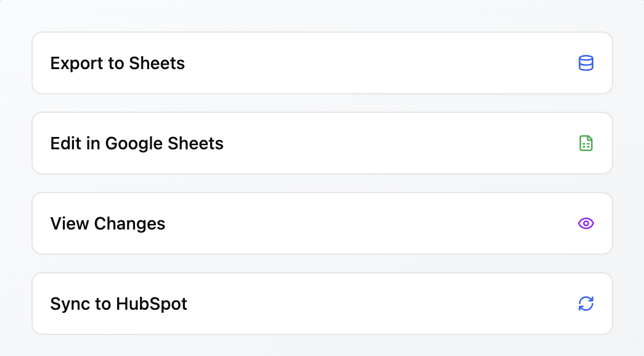Viewport: 644px width, 356px height.
Task: Click the blue sync arrows icon
Action: [x=585, y=304]
